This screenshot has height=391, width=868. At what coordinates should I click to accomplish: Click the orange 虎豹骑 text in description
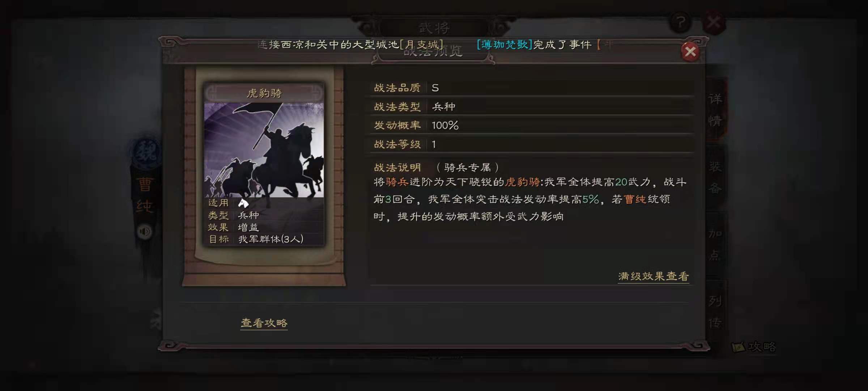tap(522, 182)
